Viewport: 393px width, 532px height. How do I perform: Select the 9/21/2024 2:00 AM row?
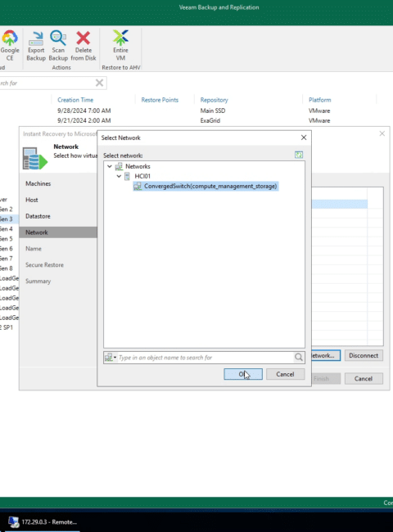[84, 120]
